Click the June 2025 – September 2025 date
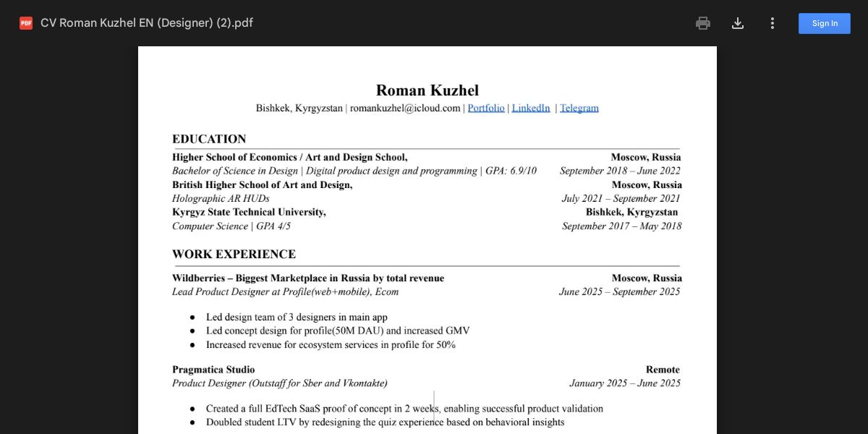This screenshot has height=434, width=868. (620, 292)
